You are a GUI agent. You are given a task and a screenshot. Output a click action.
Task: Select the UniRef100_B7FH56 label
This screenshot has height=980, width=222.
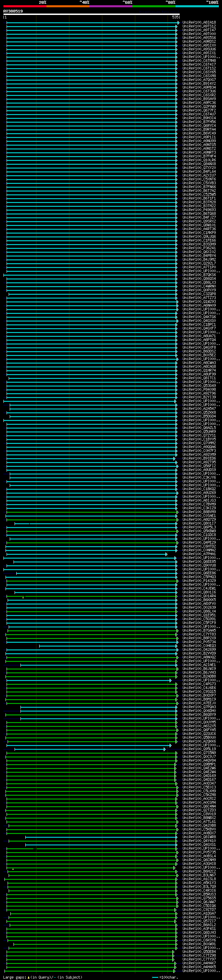coord(199,122)
